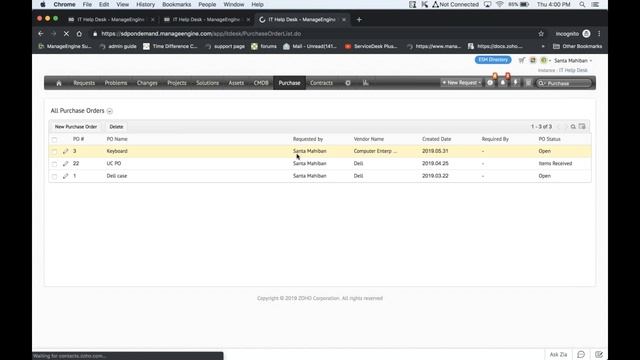This screenshot has height=360, width=640.
Task: Sort by the Vendor Name column
Action: pos(369,139)
